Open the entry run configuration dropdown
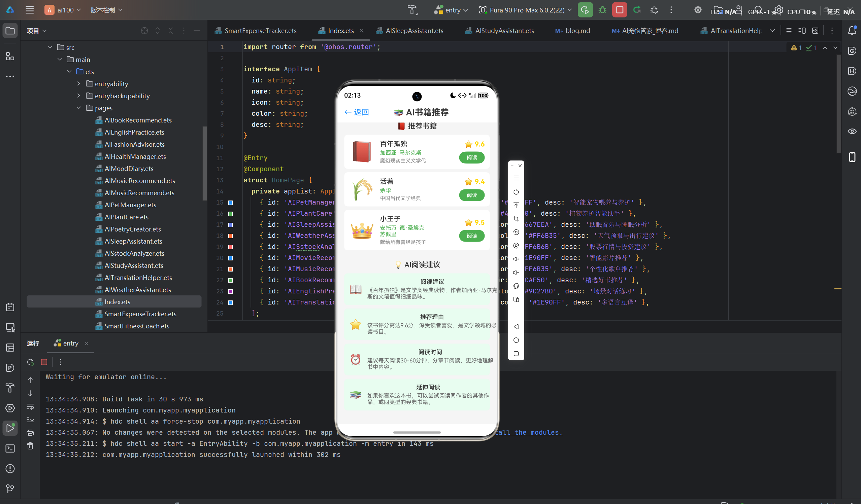This screenshot has height=504, width=861. click(451, 10)
